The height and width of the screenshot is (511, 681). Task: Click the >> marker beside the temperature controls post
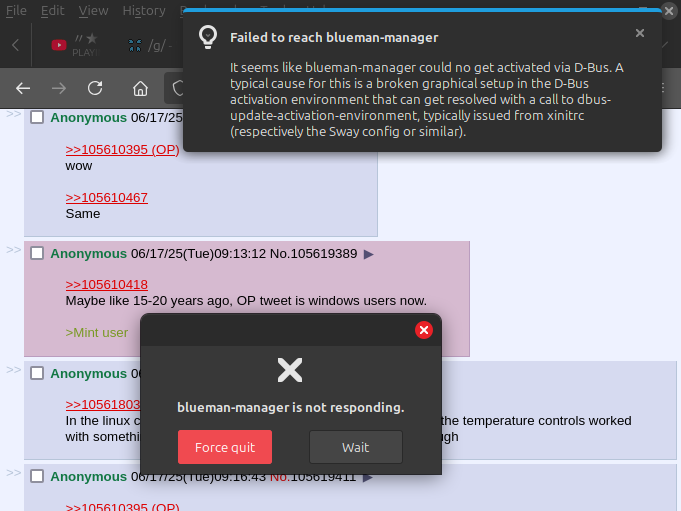(13, 369)
